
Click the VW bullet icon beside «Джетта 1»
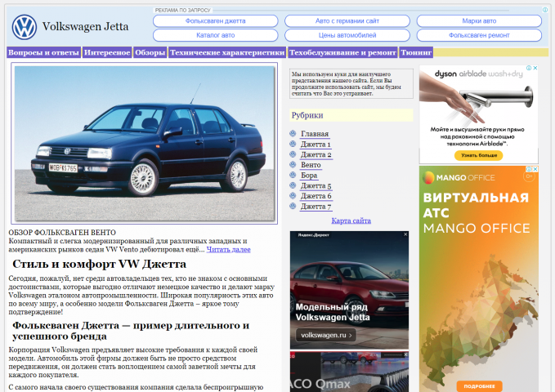293,144
